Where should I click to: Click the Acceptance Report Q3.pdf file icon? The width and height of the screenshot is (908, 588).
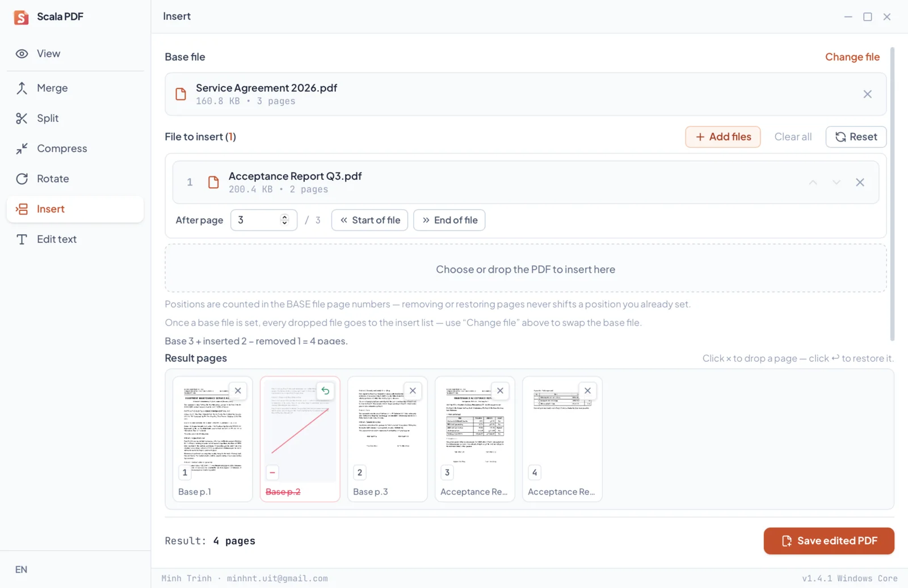pyautogui.click(x=213, y=183)
